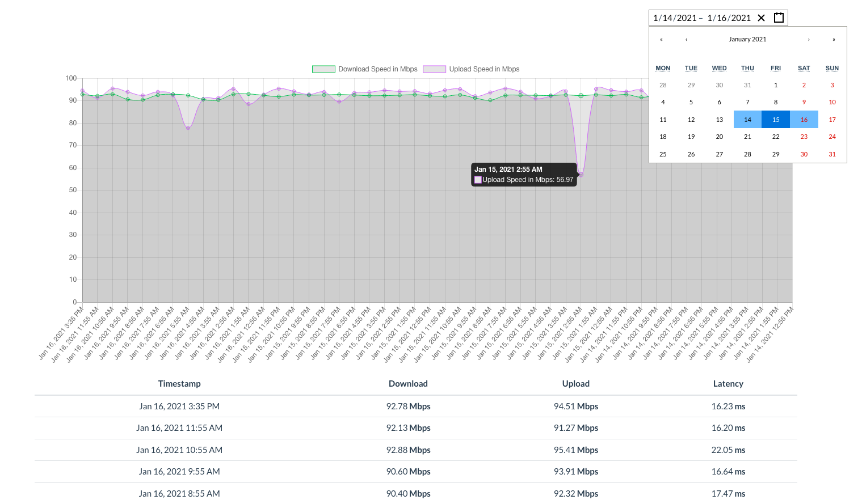This screenshot has height=504, width=862.
Task: Clear the date range with the X icon
Action: pos(762,18)
